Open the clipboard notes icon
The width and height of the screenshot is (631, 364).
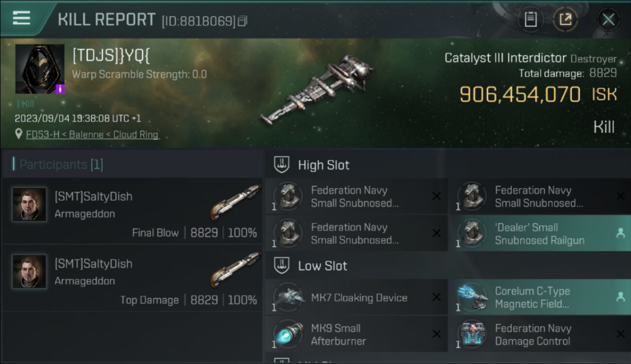(531, 20)
